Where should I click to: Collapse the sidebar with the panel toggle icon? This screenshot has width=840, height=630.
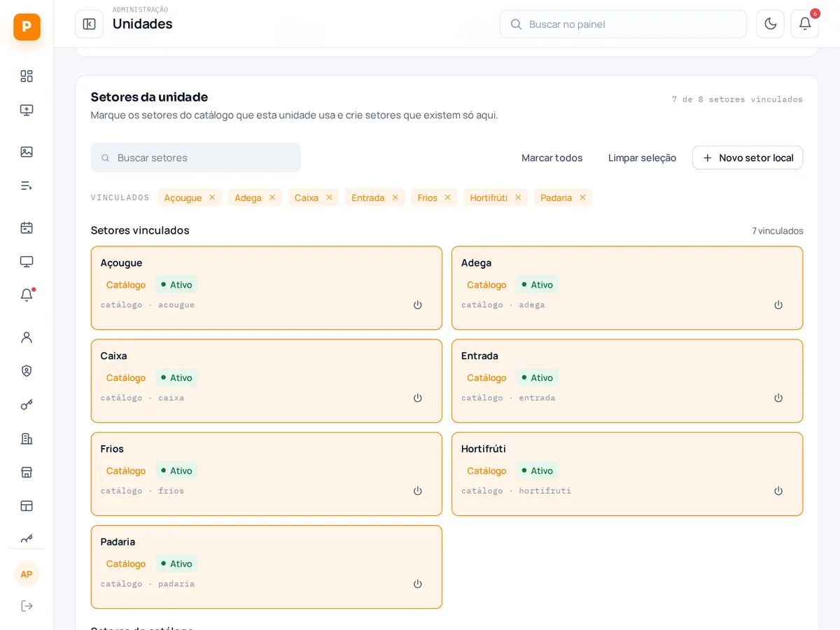[89, 24]
